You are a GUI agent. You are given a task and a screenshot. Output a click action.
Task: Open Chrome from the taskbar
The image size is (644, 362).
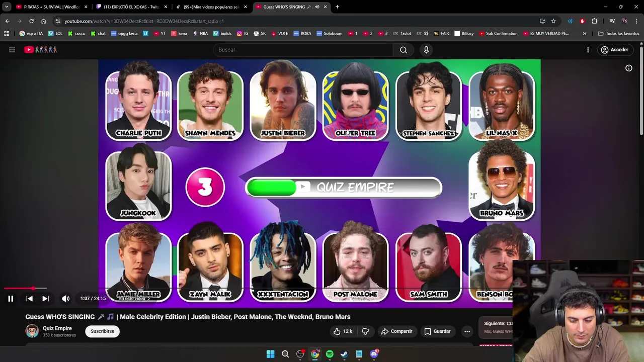(x=315, y=354)
